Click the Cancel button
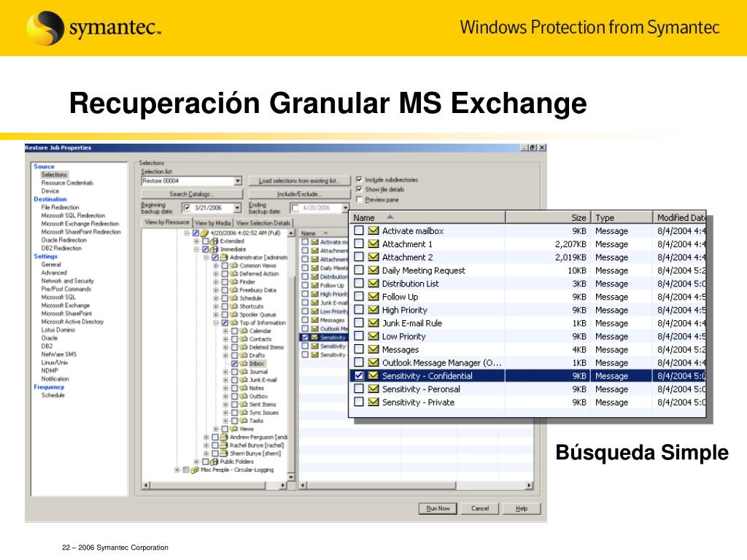This screenshot has height=560, width=747. tap(480, 508)
